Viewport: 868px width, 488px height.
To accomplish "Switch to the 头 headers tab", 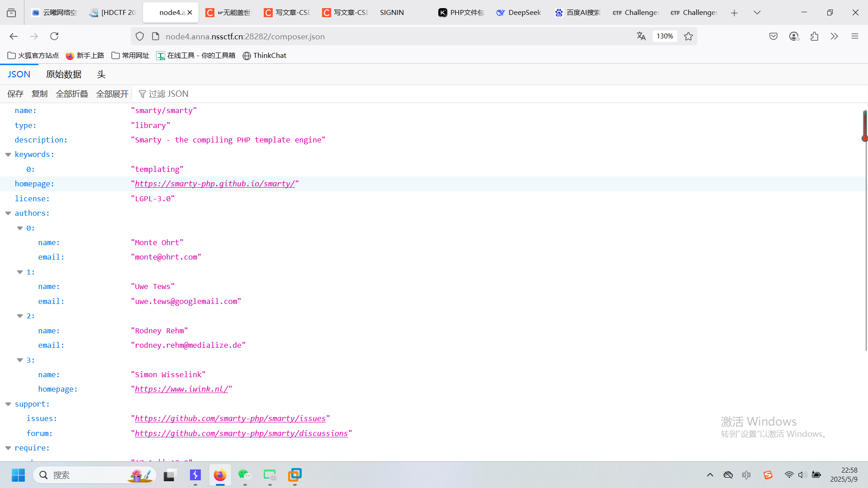I will [101, 74].
